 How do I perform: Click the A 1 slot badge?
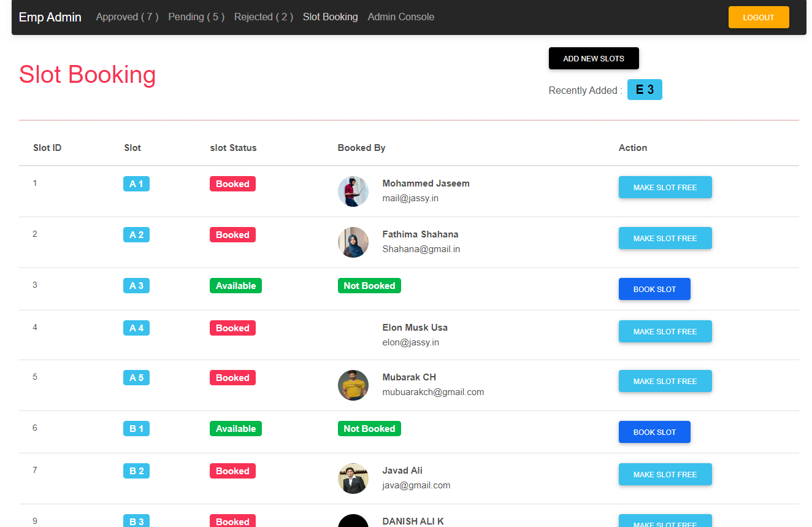tap(136, 183)
